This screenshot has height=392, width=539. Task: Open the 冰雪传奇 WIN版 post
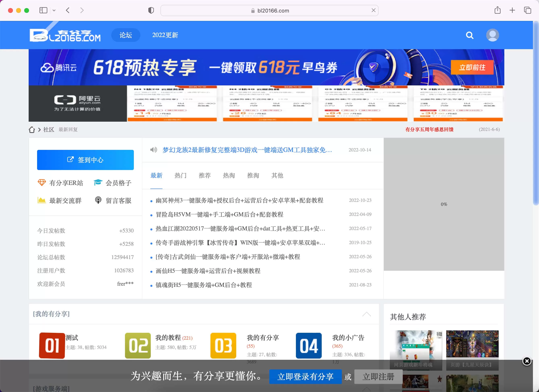(240, 243)
